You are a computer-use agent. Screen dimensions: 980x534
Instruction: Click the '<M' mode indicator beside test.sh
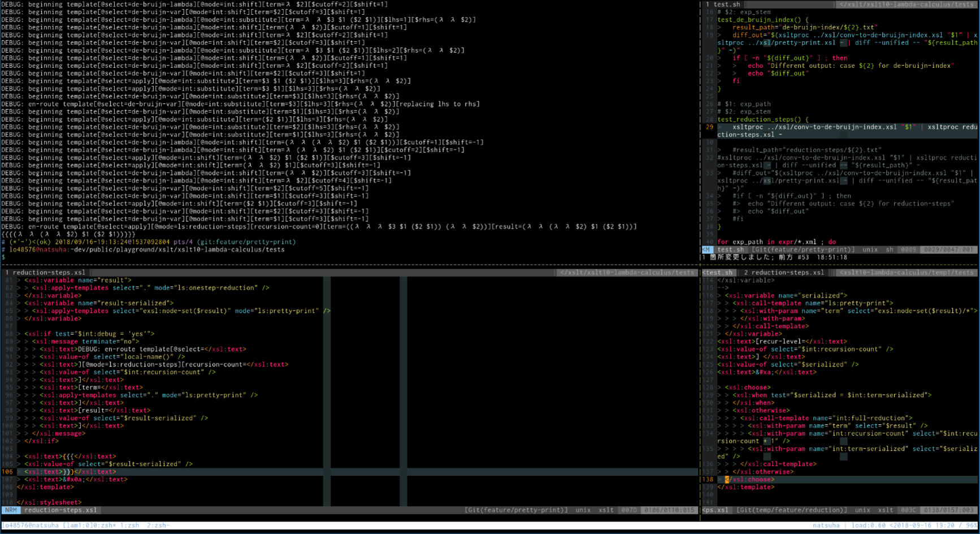click(706, 249)
